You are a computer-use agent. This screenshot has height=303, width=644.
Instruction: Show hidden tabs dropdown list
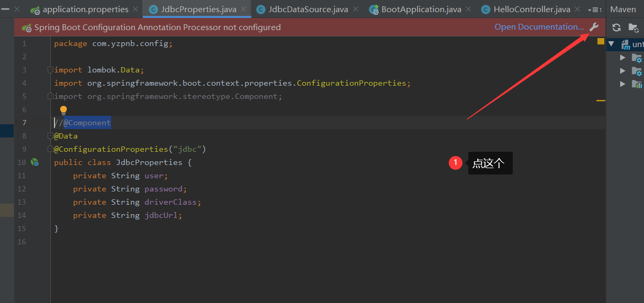tap(595, 10)
